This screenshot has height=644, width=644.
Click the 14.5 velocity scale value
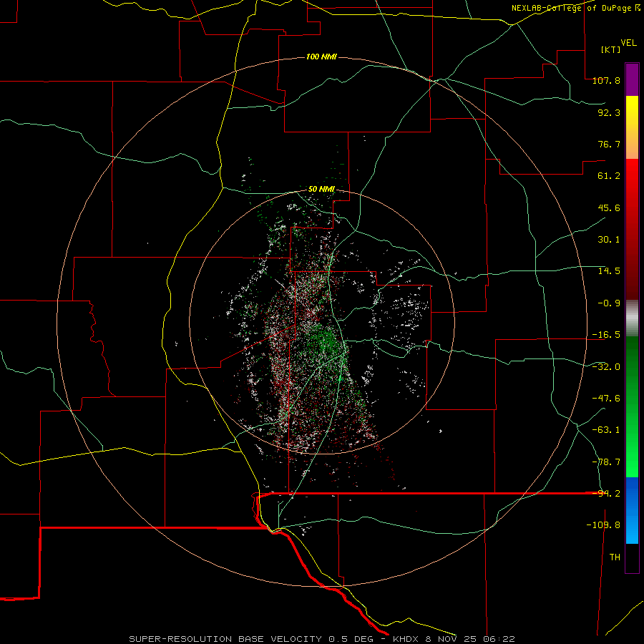tap(609, 271)
